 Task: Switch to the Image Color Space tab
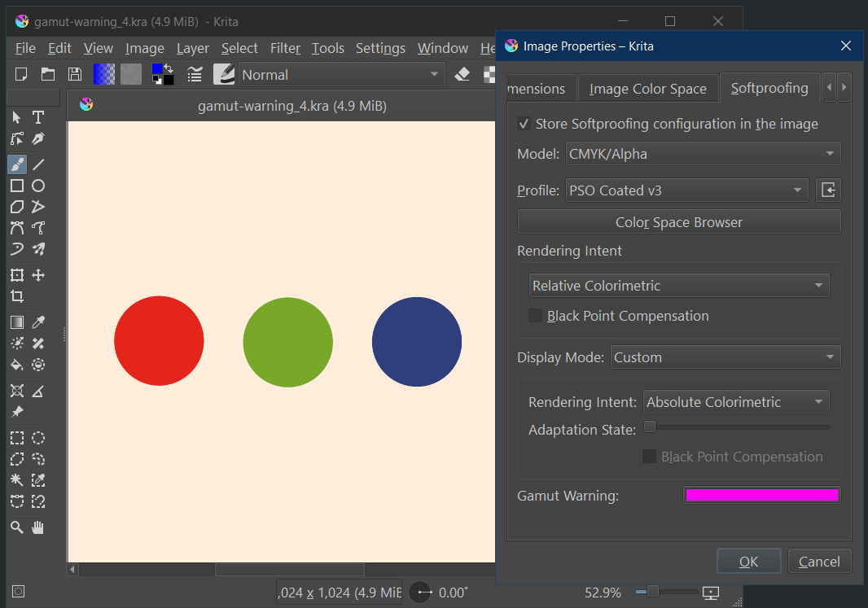pos(647,89)
